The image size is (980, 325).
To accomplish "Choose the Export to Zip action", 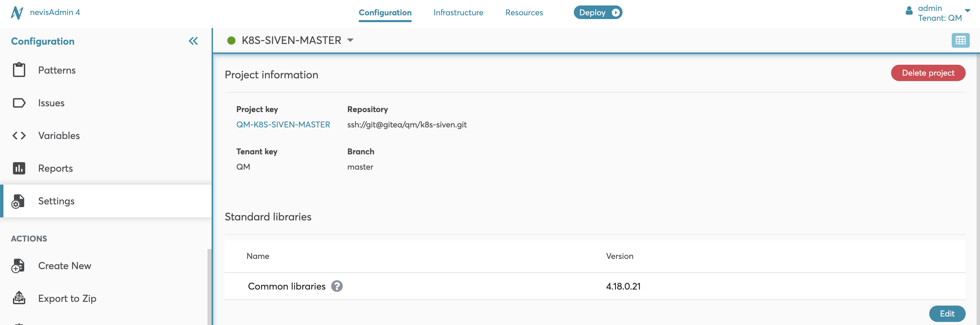I will (x=106, y=299).
